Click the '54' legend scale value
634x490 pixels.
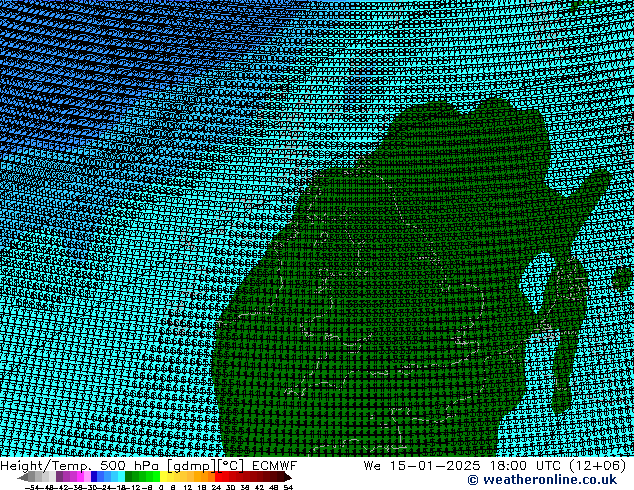(288, 487)
